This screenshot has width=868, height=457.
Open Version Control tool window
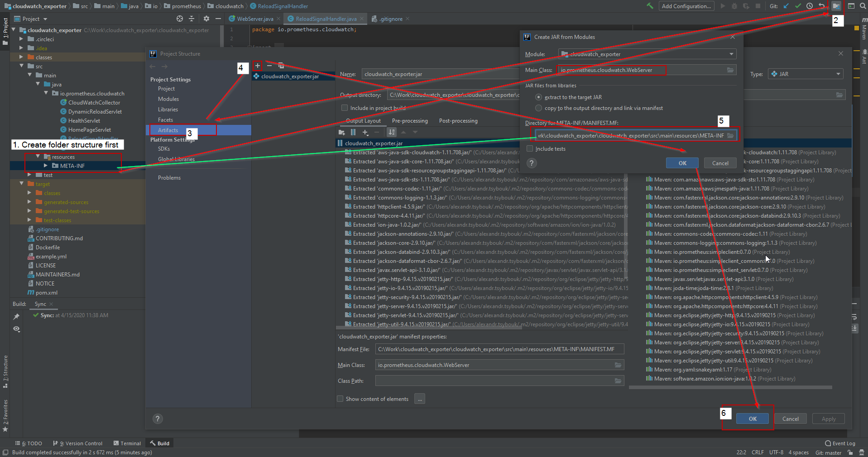click(x=78, y=443)
